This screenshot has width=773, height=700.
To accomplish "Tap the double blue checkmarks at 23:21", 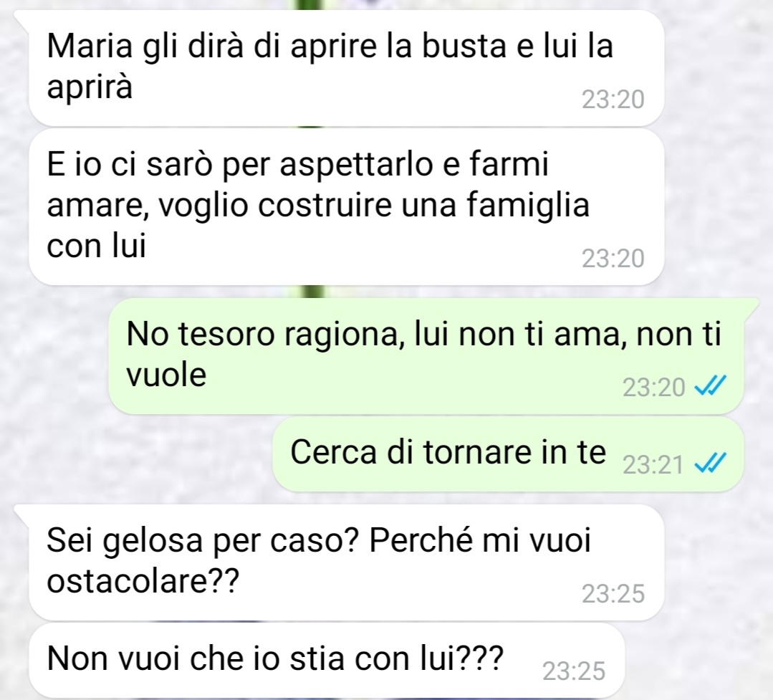I will (710, 464).
